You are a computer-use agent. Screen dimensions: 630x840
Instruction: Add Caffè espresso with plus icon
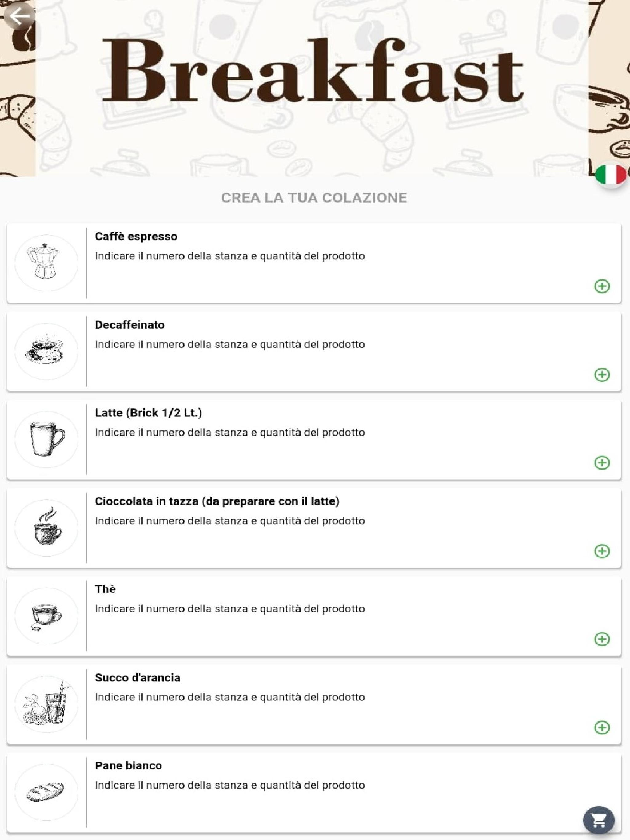click(602, 286)
